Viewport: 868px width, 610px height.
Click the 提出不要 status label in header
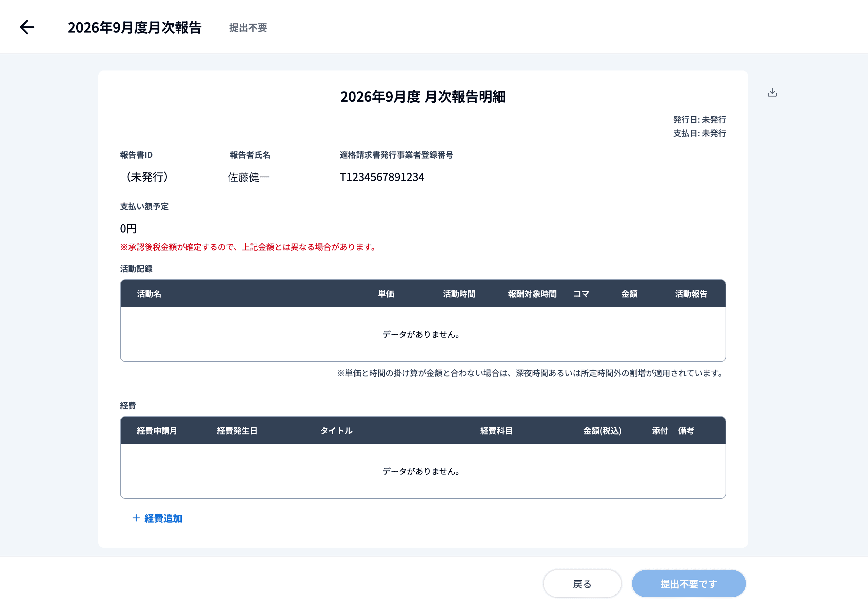click(248, 27)
